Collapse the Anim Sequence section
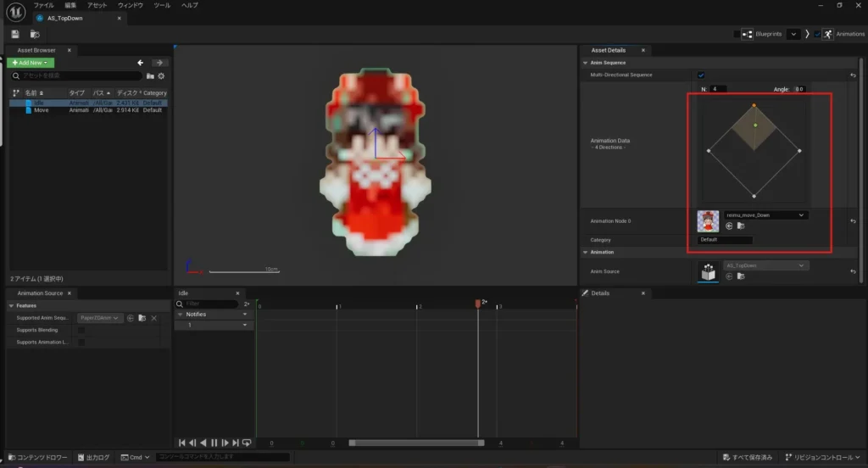 pyautogui.click(x=585, y=63)
